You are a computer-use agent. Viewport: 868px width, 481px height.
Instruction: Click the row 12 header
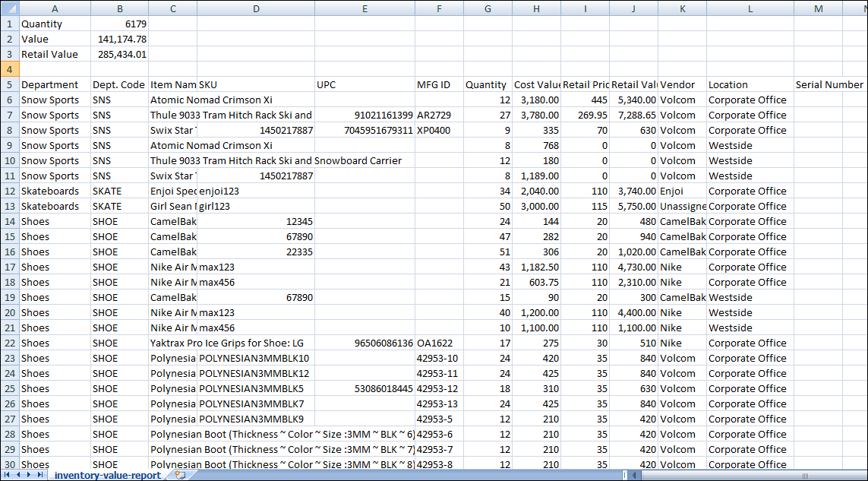point(9,191)
